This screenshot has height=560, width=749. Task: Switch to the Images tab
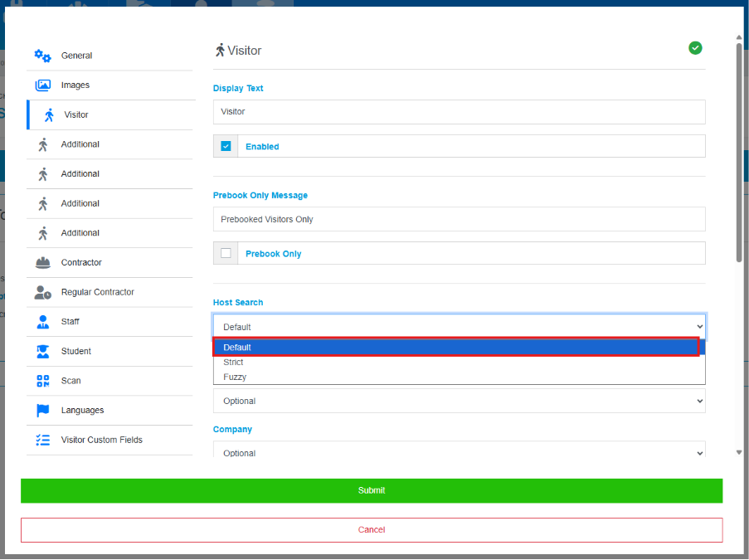pyautogui.click(x=109, y=85)
